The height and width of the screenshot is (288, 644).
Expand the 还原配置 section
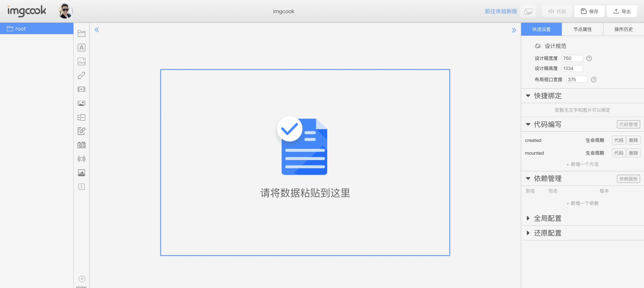coord(528,233)
